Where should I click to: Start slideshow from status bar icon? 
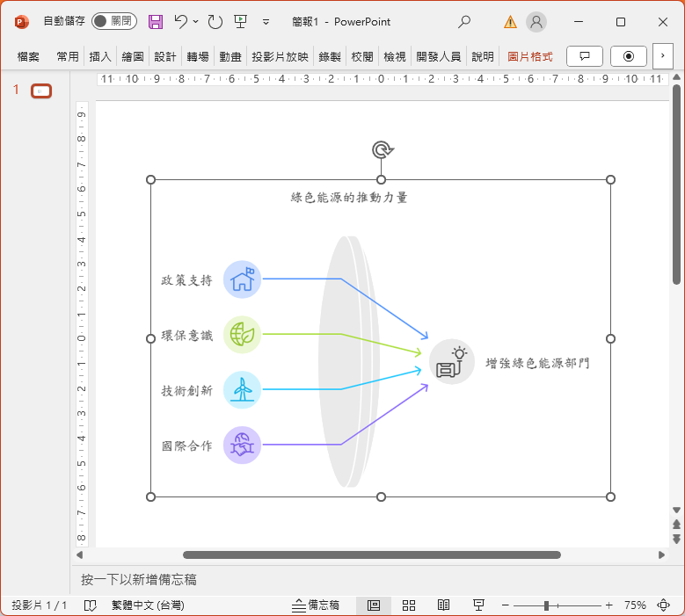point(478,605)
